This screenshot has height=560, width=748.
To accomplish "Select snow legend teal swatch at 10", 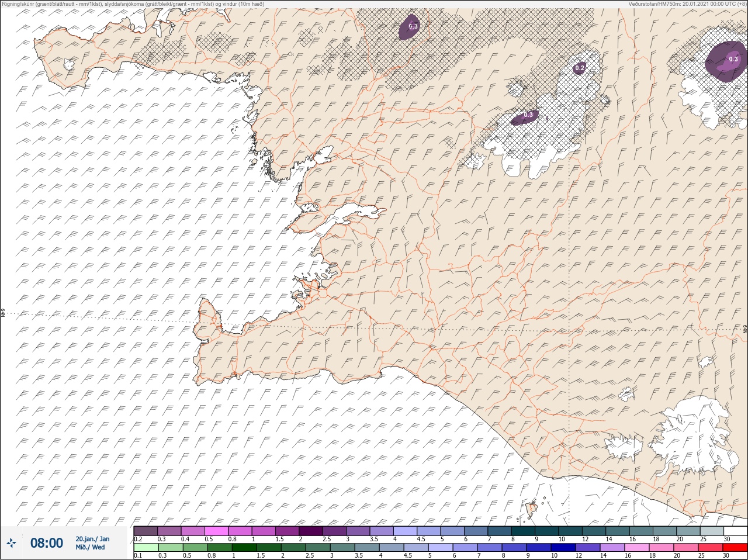I will click(570, 531).
